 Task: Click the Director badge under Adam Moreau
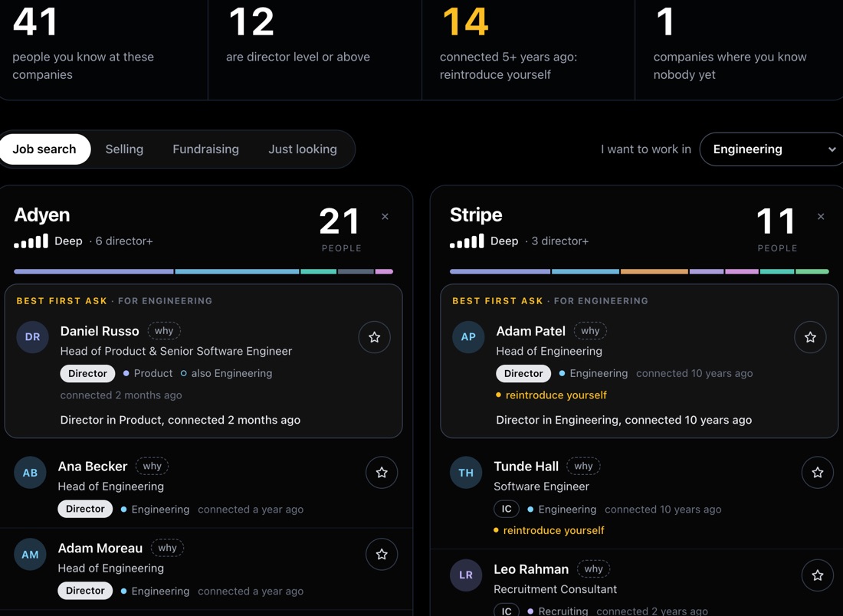85,591
